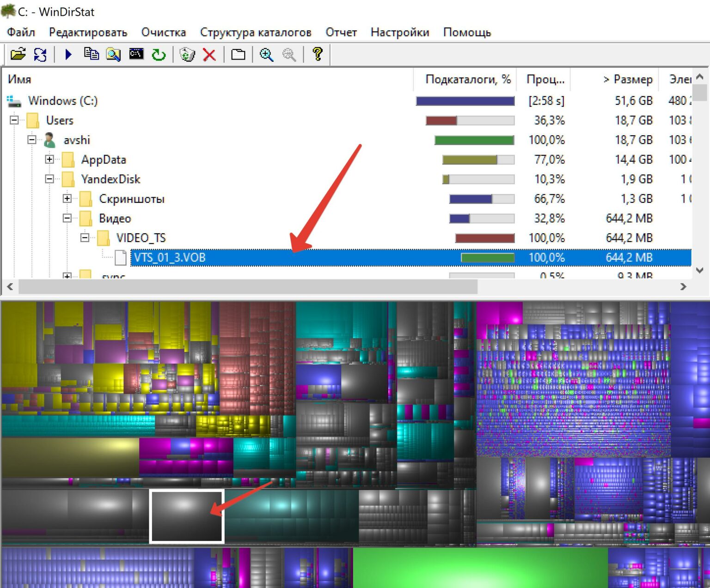Expand the AppData folder node
The width and height of the screenshot is (710, 588).
click(x=49, y=159)
